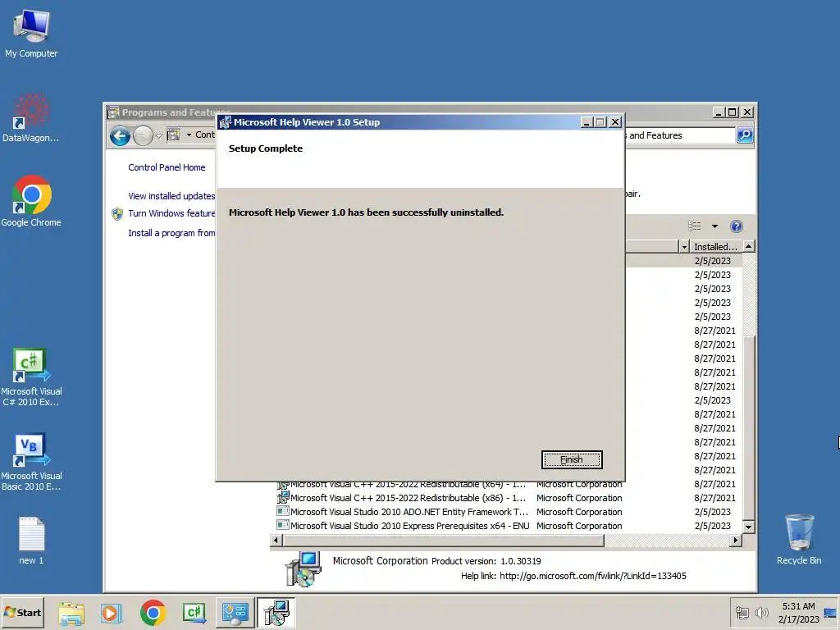The image size is (840, 630).
Task: Click the Finish button in setup dialog
Action: 572,459
